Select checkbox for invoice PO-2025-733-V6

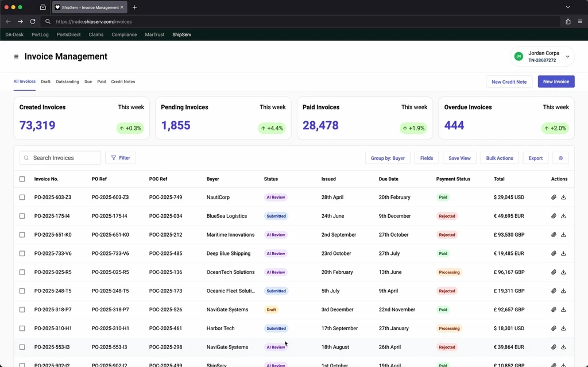pyautogui.click(x=22, y=253)
